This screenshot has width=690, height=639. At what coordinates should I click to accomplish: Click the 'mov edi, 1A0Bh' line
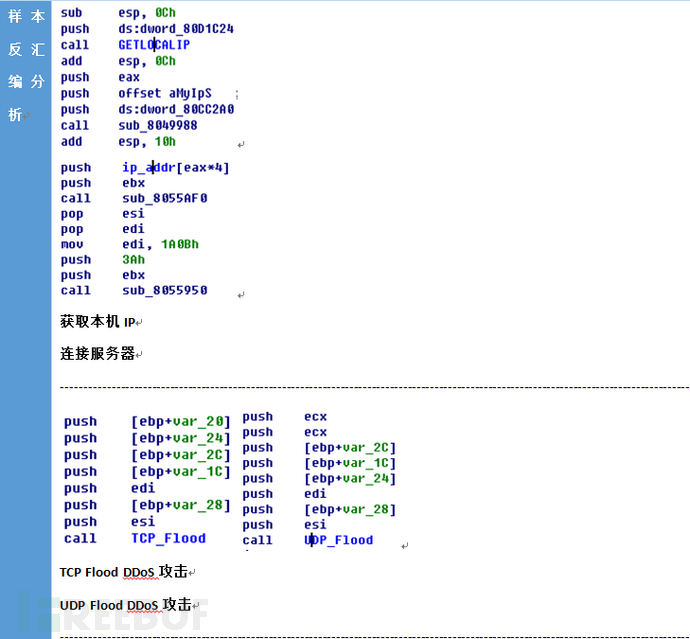[130, 244]
